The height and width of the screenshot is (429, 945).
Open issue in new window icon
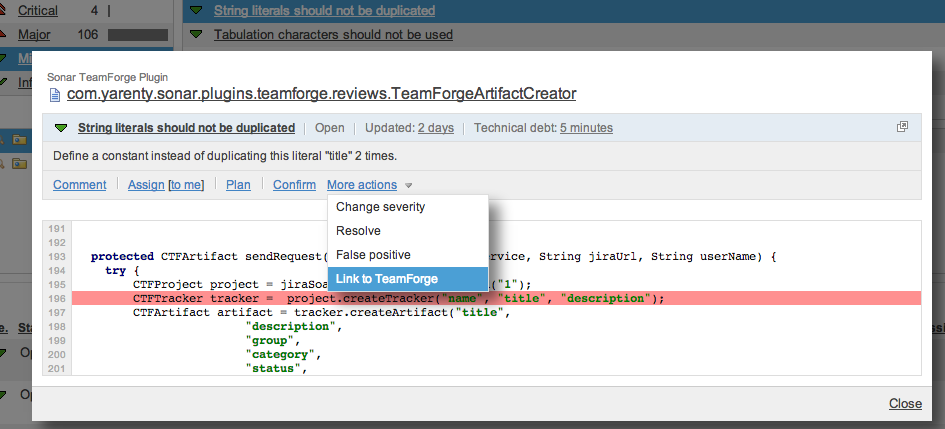tap(902, 127)
